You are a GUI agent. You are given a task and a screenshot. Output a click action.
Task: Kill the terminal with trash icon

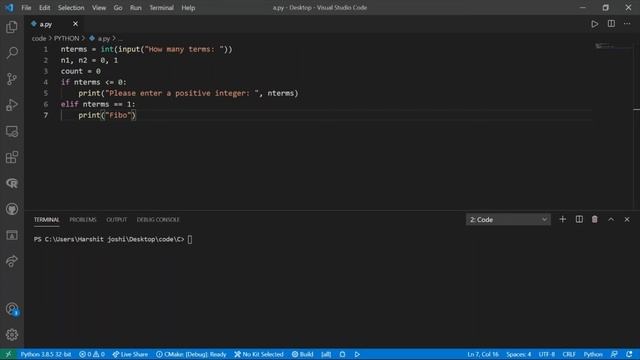595,219
